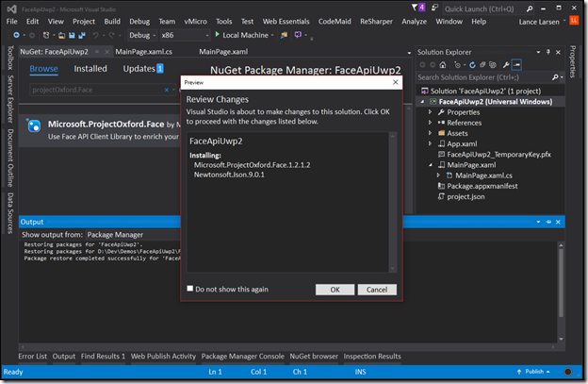Click the Search Solution Explorer field

coord(483,77)
